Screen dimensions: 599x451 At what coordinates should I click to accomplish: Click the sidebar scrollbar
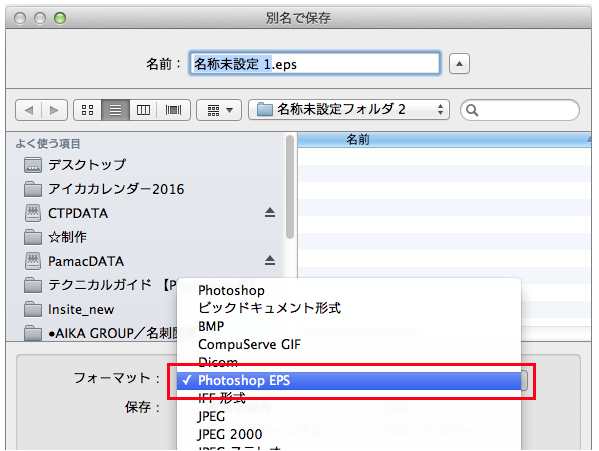click(290, 187)
